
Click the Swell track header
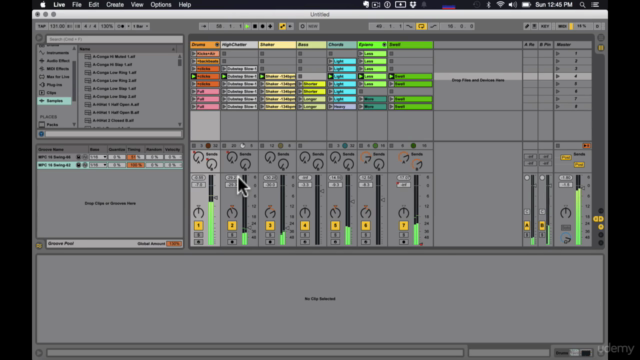[x=410, y=44]
